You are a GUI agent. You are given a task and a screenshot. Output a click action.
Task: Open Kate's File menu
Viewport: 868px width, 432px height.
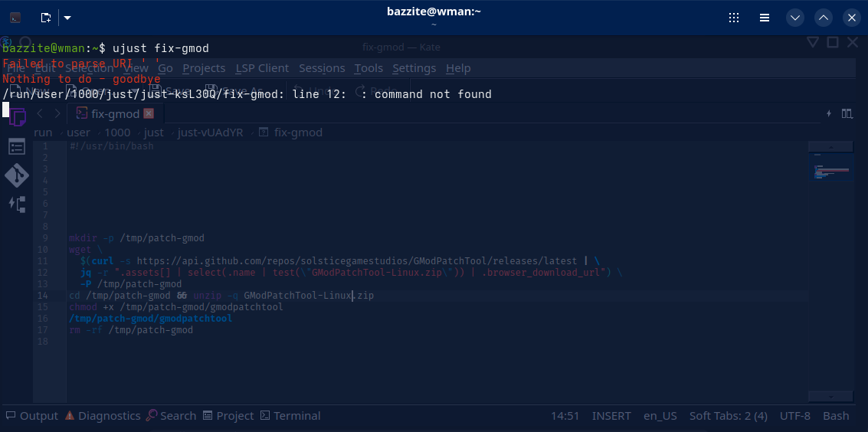(x=15, y=68)
